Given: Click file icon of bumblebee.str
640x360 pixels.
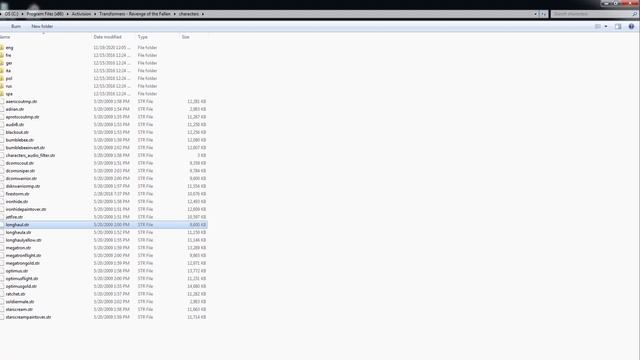Looking at the screenshot, I should click(x=2, y=140).
